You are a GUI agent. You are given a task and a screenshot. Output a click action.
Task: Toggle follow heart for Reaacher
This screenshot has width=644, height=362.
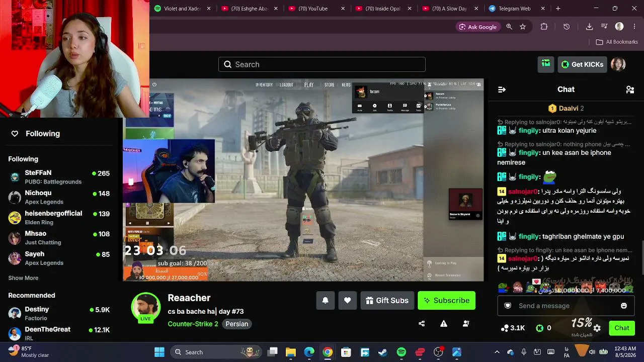(348, 301)
